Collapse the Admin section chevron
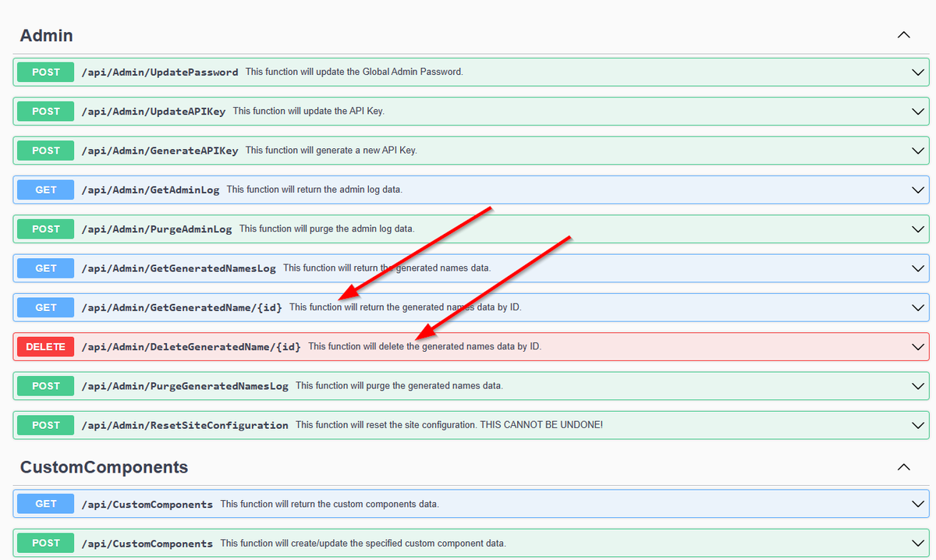The image size is (936, 560). pos(903,35)
